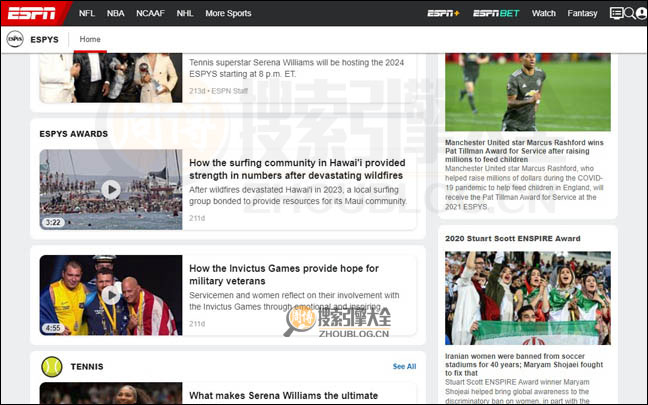Click the ESPN logo

point(31,13)
